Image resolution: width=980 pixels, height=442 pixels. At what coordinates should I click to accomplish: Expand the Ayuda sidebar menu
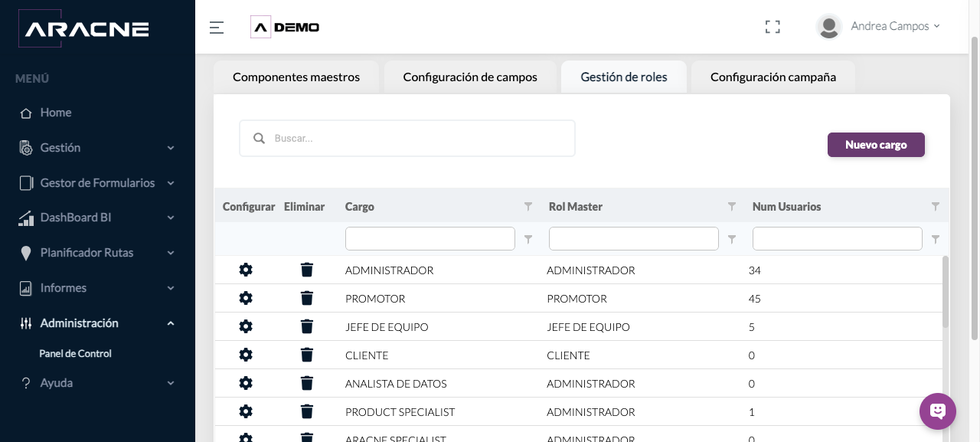coord(97,383)
